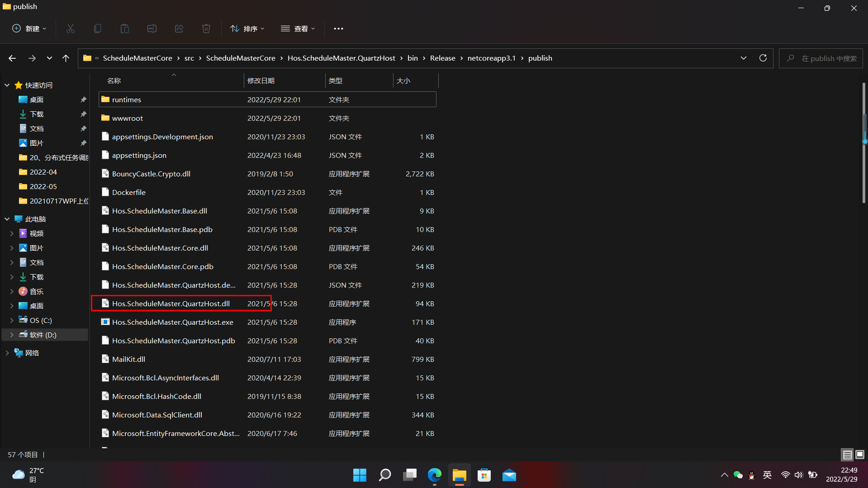Click the WeChat tray icon
The image size is (868, 488).
click(738, 475)
